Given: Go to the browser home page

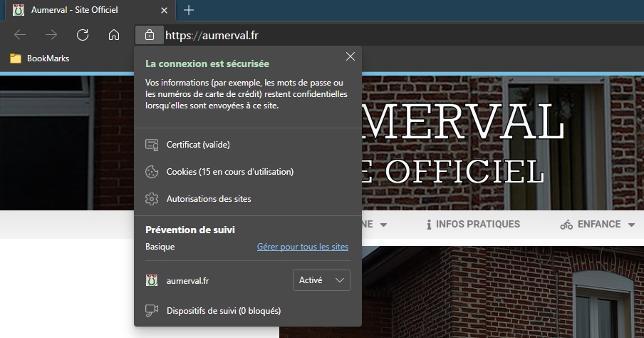Looking at the screenshot, I should point(114,35).
